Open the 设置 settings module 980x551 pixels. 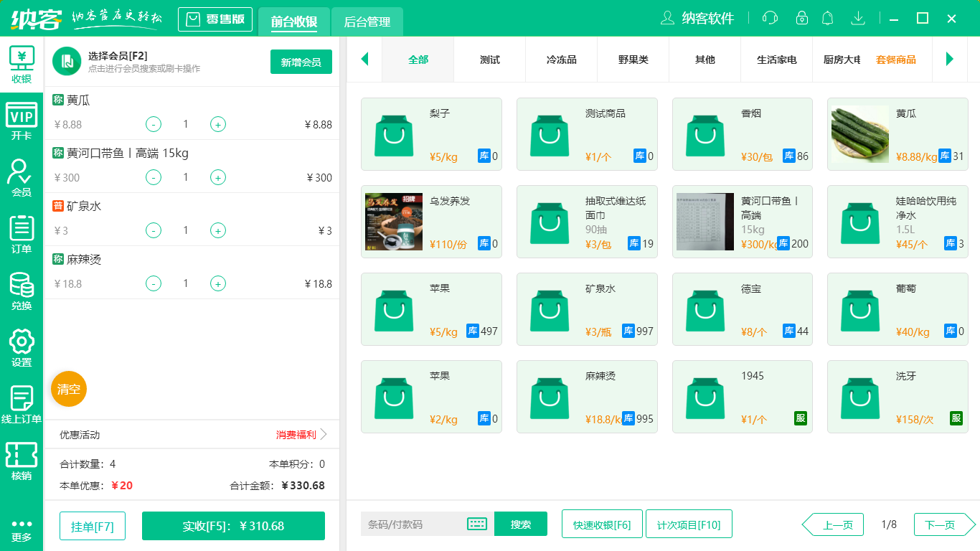(22, 347)
